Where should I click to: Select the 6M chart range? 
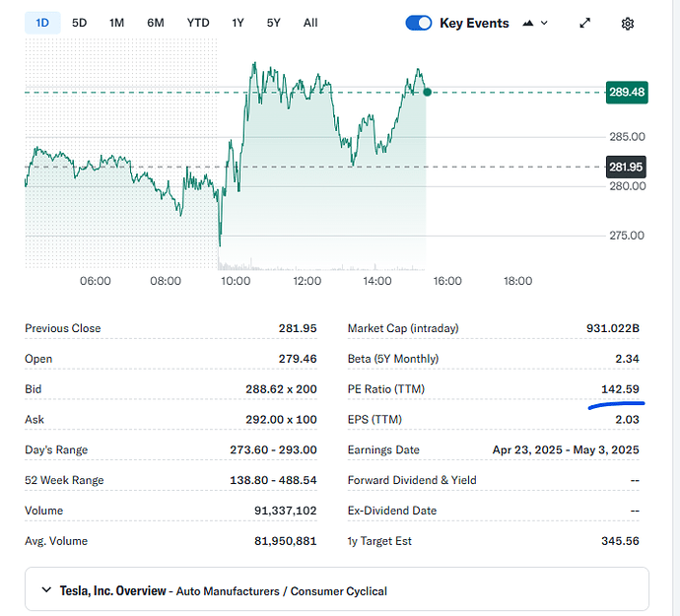[156, 23]
